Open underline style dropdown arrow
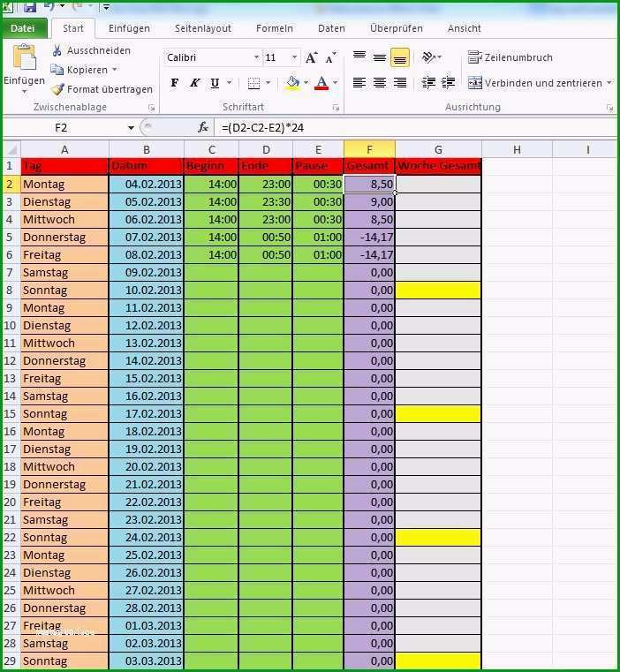 [229, 83]
